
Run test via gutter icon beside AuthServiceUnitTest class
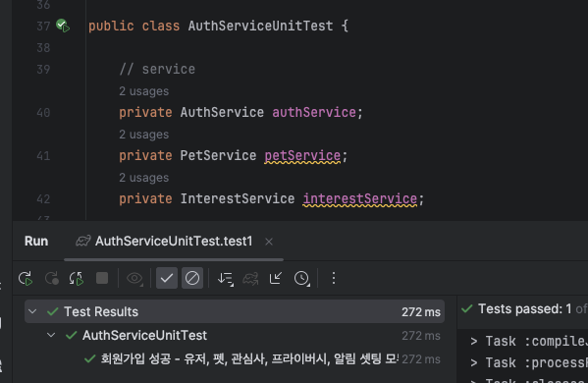point(63,26)
